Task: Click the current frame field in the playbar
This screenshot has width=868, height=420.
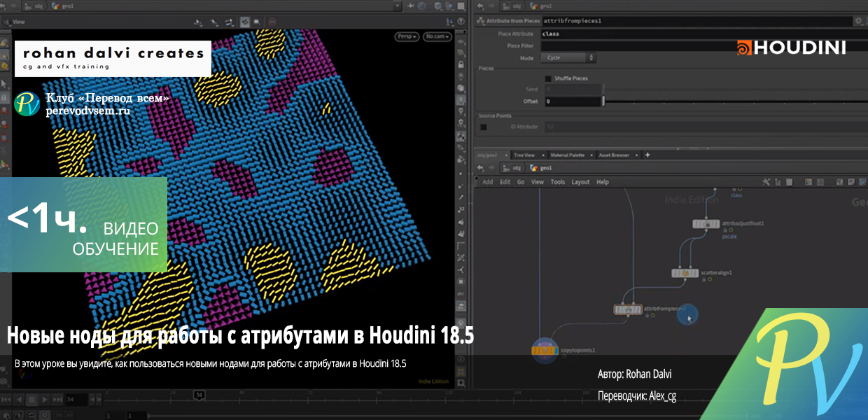Action: 76,400
